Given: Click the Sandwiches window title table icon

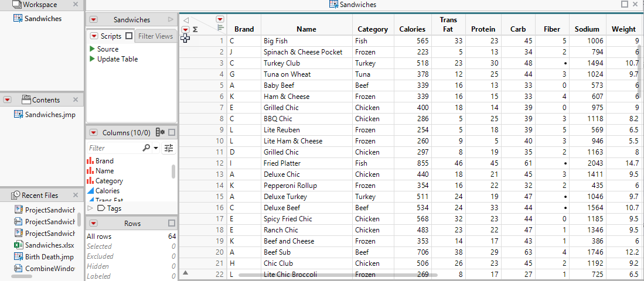Looking at the screenshot, I should pos(334,5).
